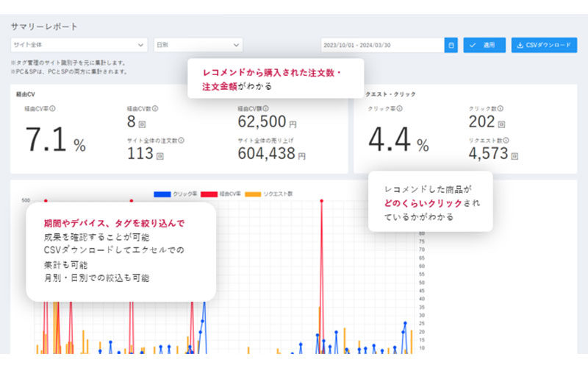The image size is (588, 368).
Task: Click the tallest red peak in chart
Action: click(x=322, y=201)
